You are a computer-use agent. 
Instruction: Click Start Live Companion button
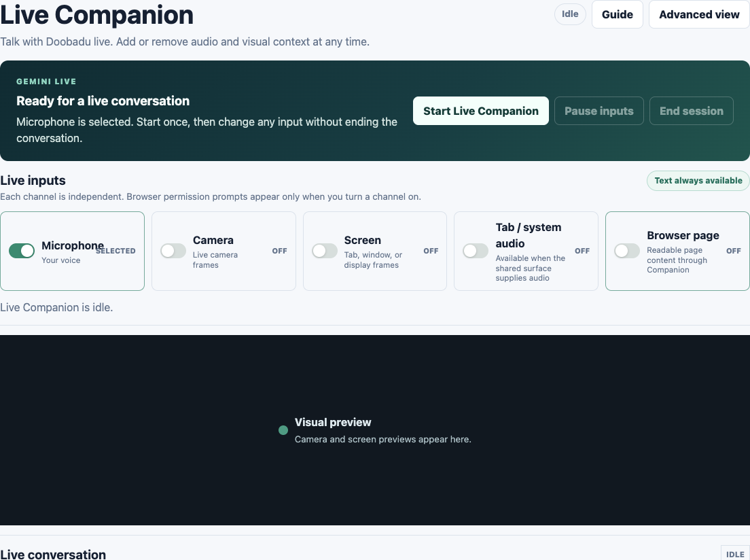(481, 111)
